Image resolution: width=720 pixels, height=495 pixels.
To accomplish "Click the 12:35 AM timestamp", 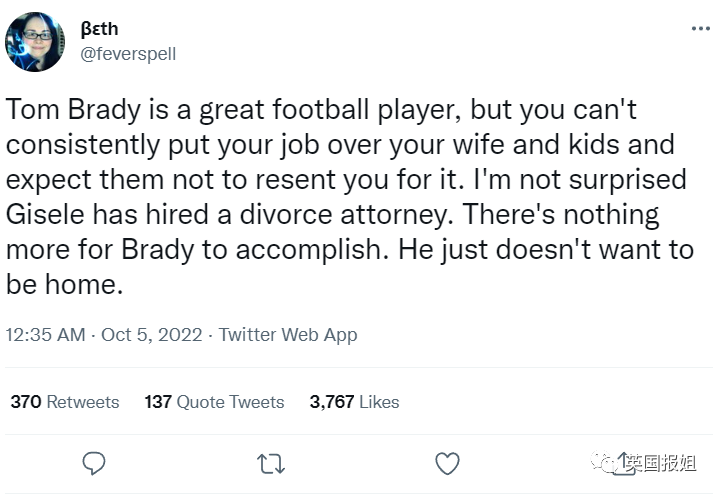I will pos(45,335).
